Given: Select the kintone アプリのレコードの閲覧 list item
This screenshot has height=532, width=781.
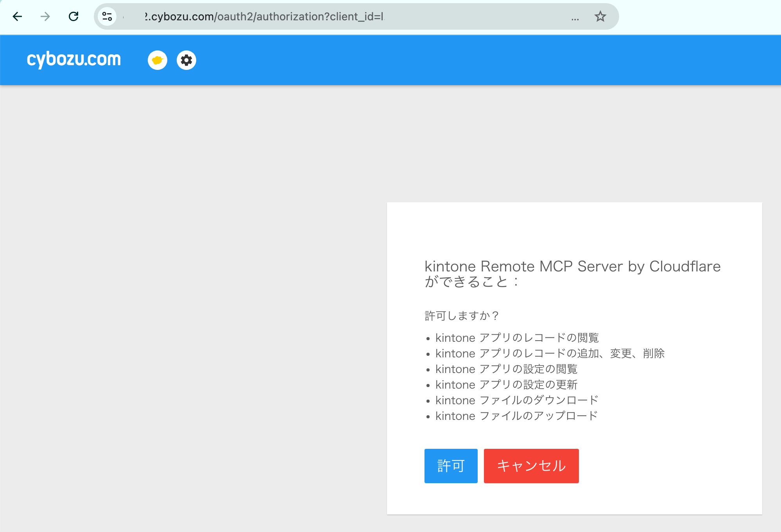Looking at the screenshot, I should [517, 337].
